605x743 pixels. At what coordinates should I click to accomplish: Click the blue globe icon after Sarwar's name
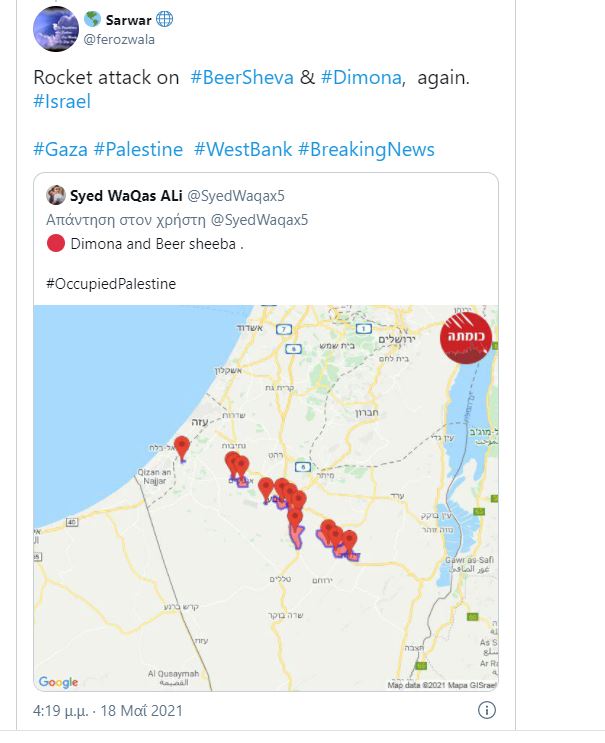(165, 20)
